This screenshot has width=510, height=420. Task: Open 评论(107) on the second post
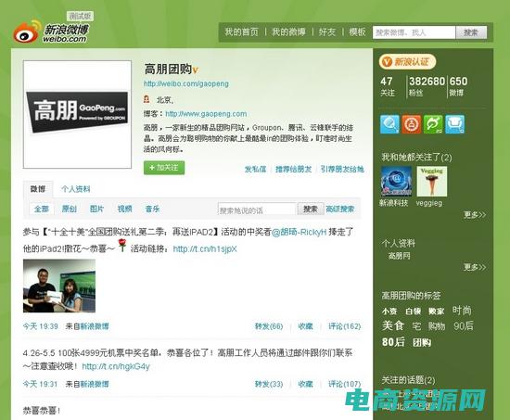pos(344,384)
